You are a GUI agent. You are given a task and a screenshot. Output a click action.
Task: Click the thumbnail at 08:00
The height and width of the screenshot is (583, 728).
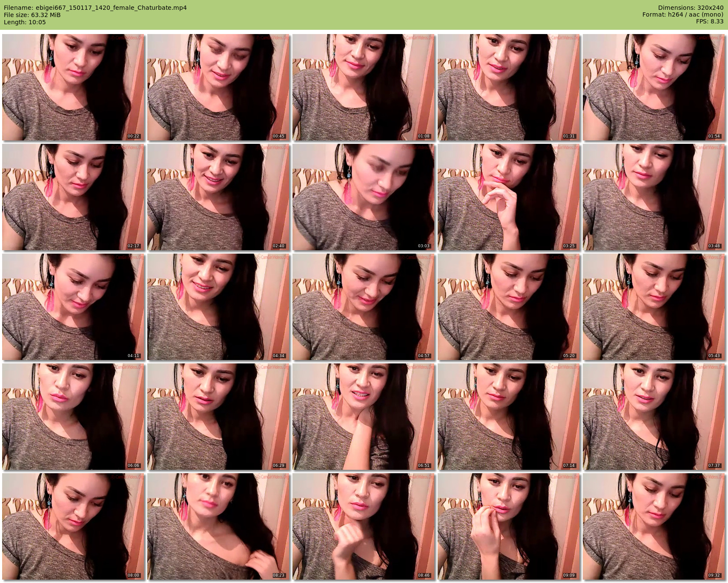(73, 526)
